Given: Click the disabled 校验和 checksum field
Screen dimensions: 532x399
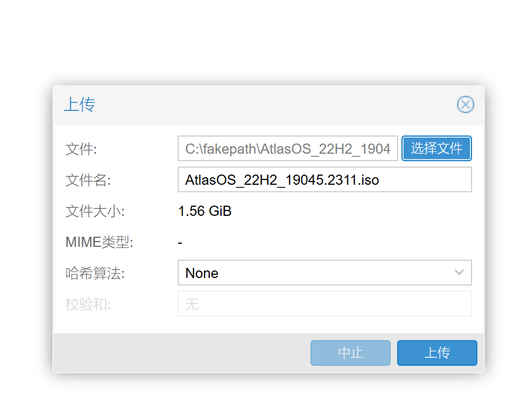Looking at the screenshot, I should (x=325, y=304).
